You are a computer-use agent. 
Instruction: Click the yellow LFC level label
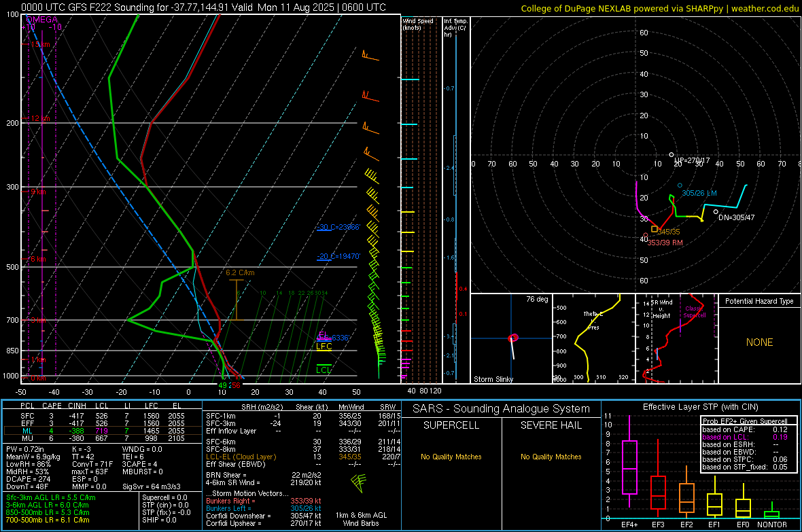coord(324,347)
